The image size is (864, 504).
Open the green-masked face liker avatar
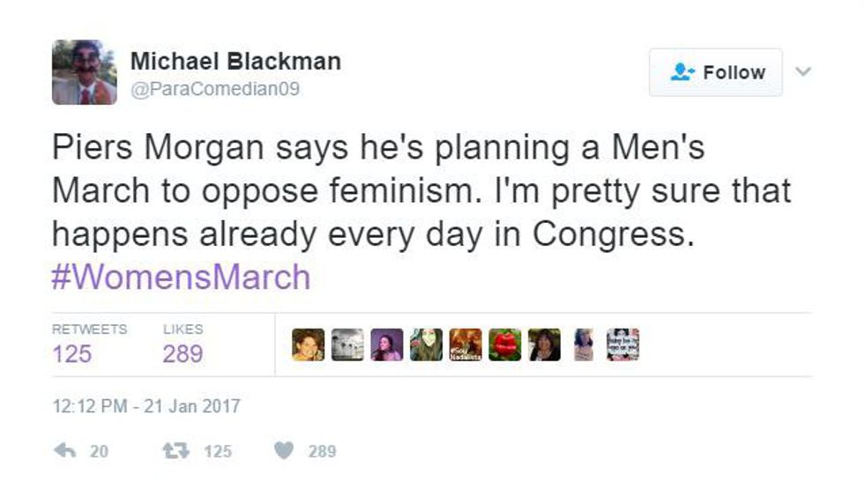pyautogui.click(x=426, y=345)
